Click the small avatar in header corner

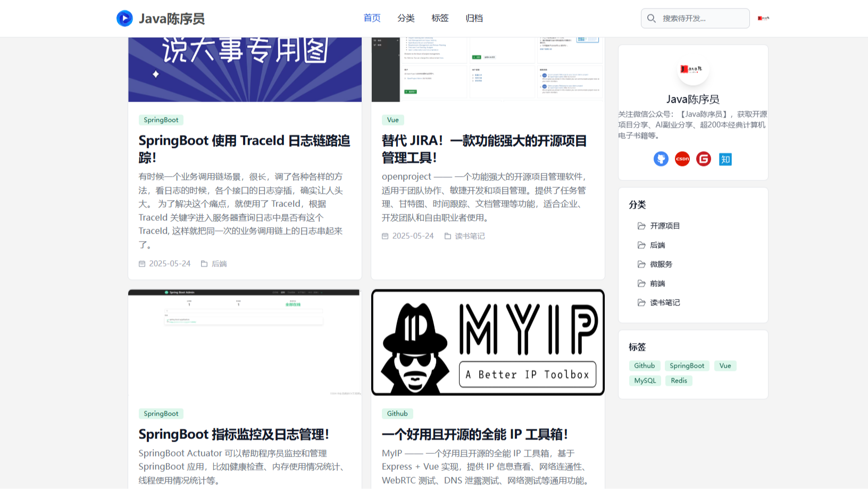[763, 18]
